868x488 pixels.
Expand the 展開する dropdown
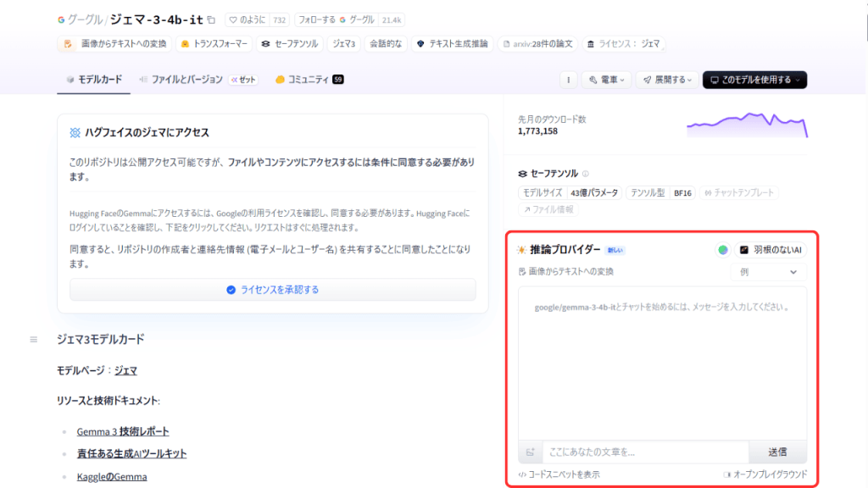pyautogui.click(x=667, y=80)
